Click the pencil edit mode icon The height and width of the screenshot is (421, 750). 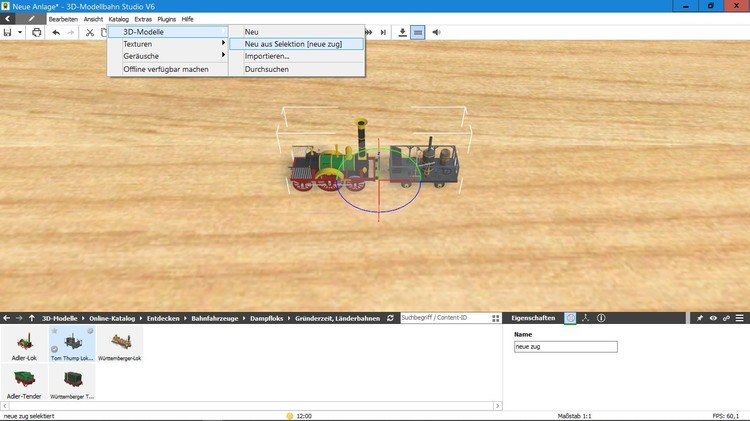coord(32,19)
